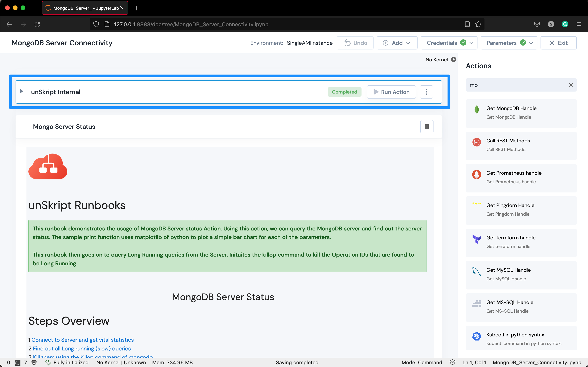Click Ln 1, Col 1 in status bar
This screenshot has height=367, width=588.
tap(474, 362)
